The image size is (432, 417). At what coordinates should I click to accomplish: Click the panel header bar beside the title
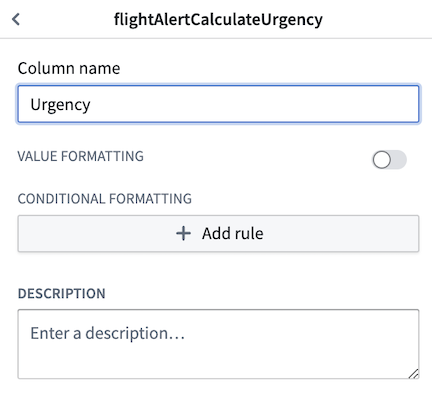point(377,19)
